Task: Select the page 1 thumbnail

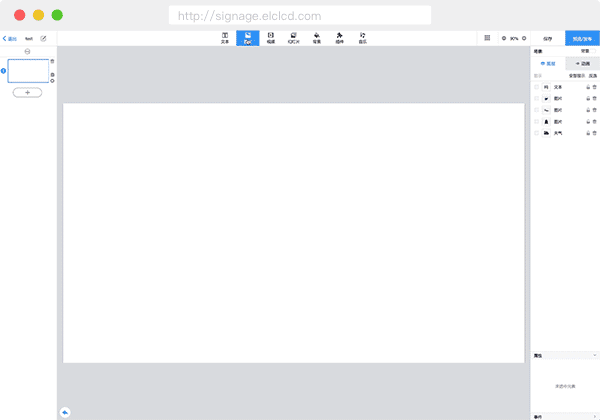Action: coord(28,71)
